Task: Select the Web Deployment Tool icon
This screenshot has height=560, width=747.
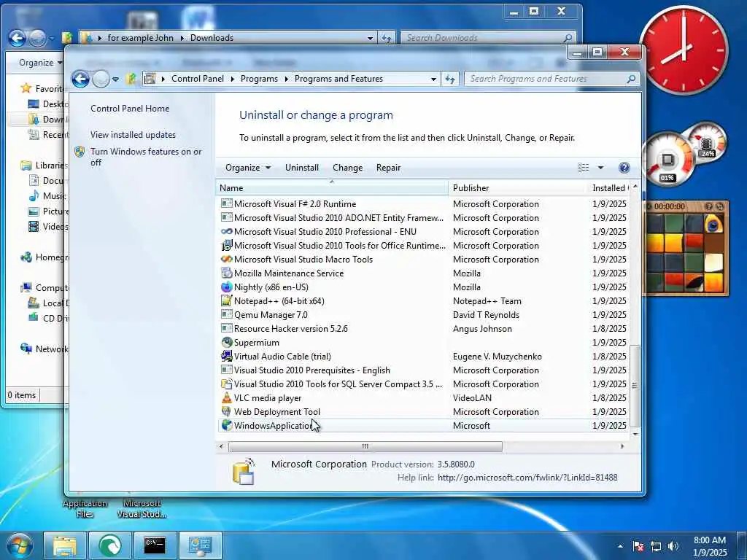Action: point(227,411)
